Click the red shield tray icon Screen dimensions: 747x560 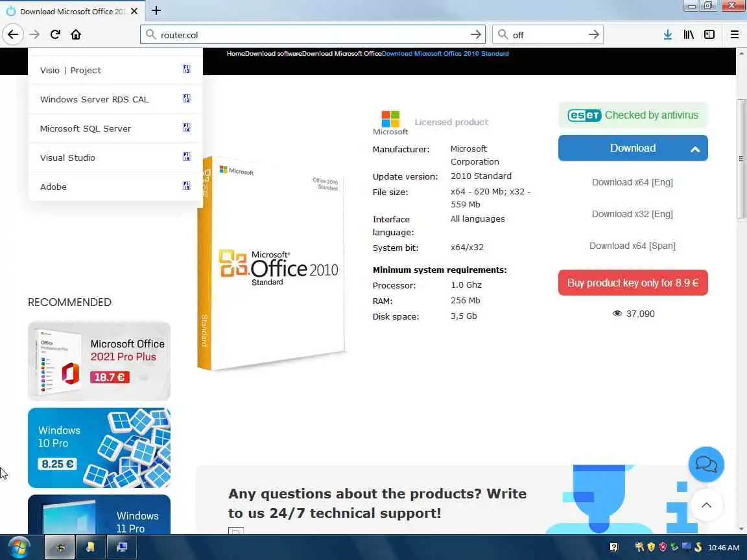click(663, 547)
